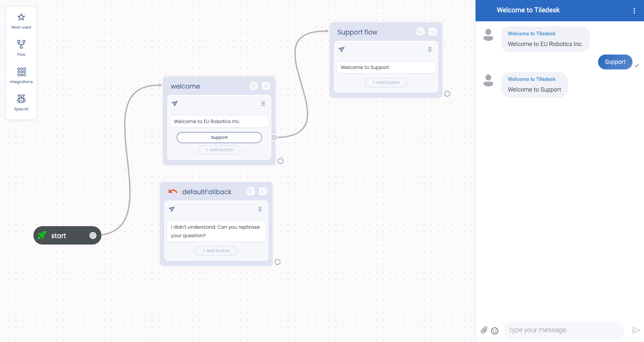Select the 'I didn't understand' message field
This screenshot has width=644, height=342.
tap(217, 231)
